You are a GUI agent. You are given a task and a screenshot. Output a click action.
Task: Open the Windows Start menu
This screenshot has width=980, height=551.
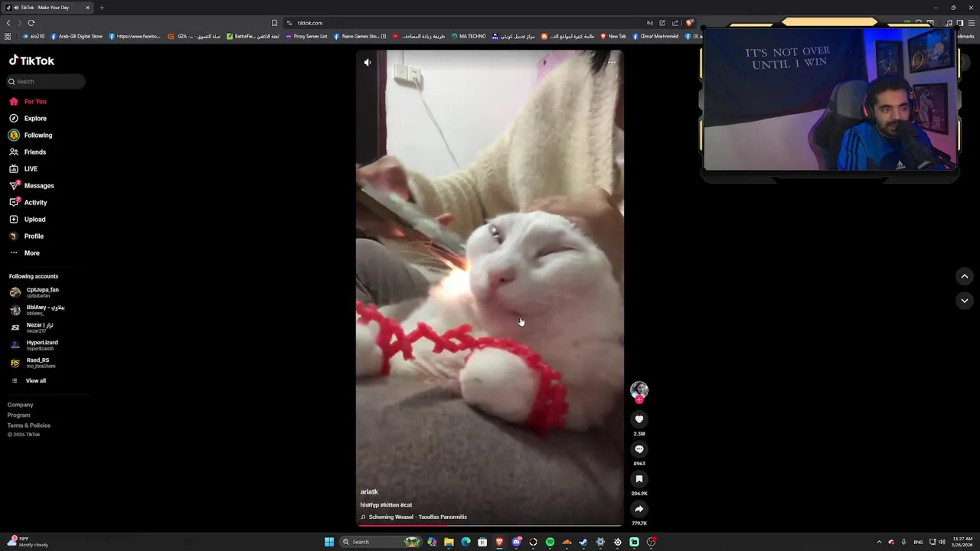[x=329, y=542]
